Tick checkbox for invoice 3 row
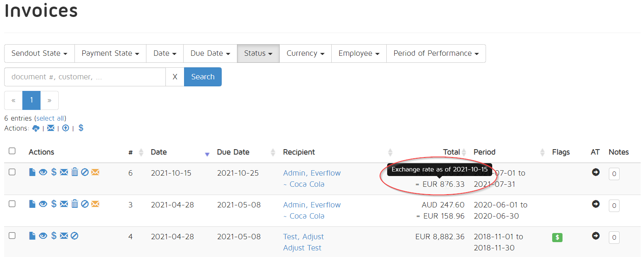Screen dimensions: 644x257 point(12,204)
